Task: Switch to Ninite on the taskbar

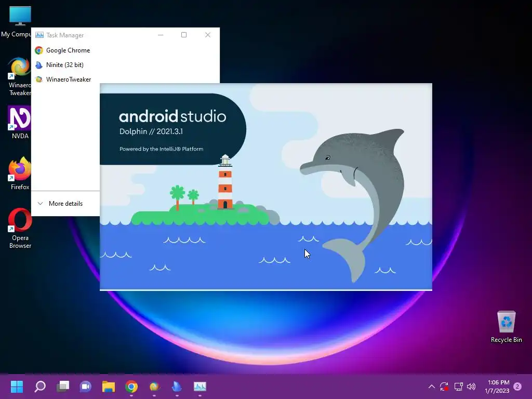Action: 177,387
